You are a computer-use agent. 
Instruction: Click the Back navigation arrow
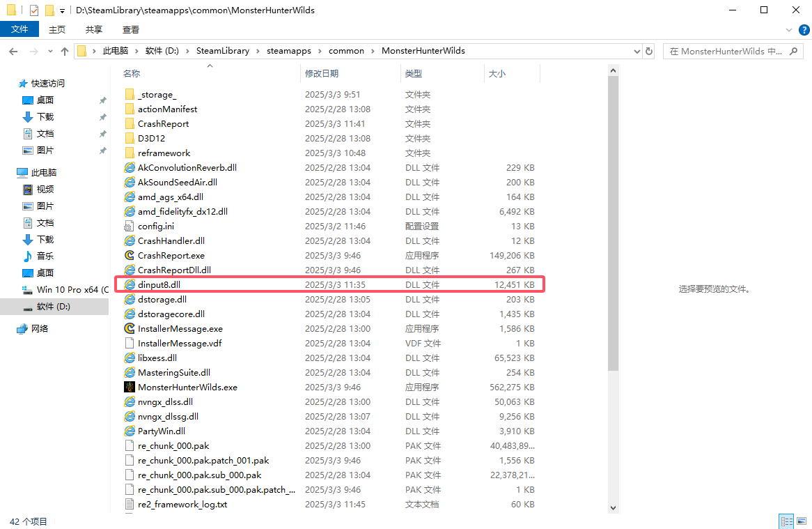[x=13, y=52]
